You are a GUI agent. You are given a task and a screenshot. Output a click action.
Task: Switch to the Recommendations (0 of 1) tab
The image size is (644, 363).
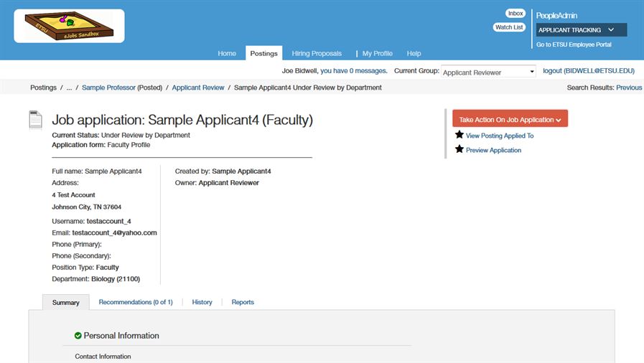(136, 302)
